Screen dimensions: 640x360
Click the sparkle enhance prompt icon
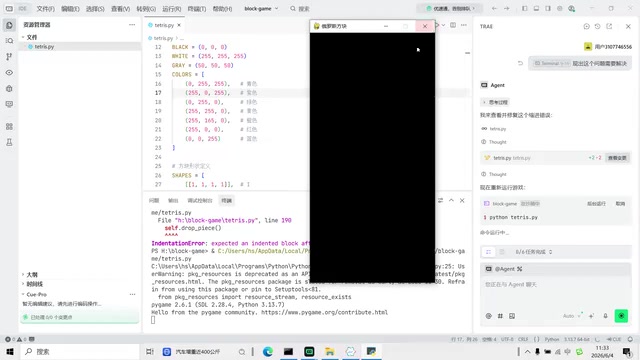coord(591,316)
